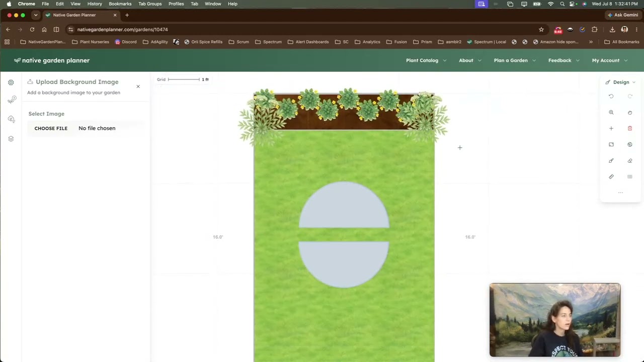The image size is (644, 362).
Task: Click the undo arrow in design toolbar
Action: (611, 96)
